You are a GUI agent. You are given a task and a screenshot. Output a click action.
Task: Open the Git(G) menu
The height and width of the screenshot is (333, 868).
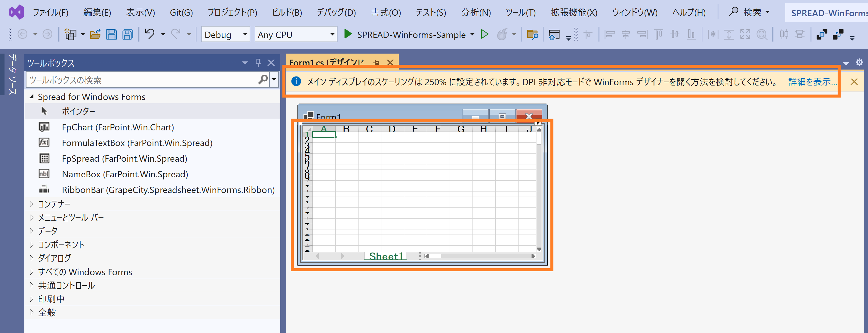[x=181, y=12]
